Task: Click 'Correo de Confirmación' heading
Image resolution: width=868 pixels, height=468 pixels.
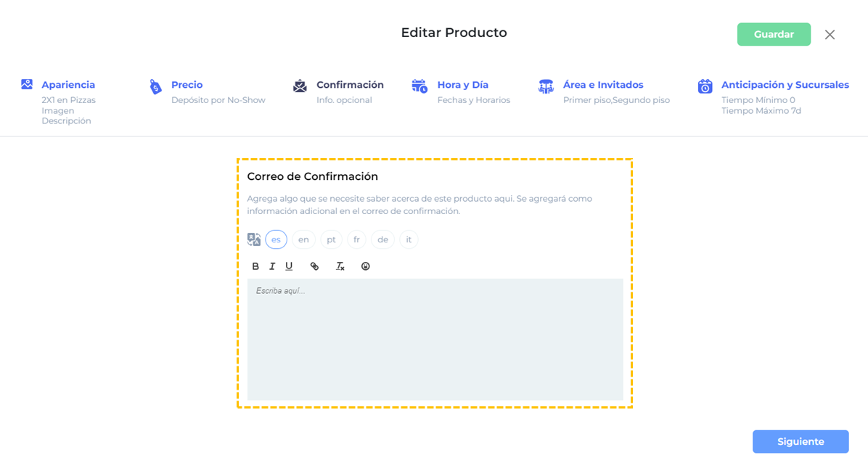Action: coord(312,176)
